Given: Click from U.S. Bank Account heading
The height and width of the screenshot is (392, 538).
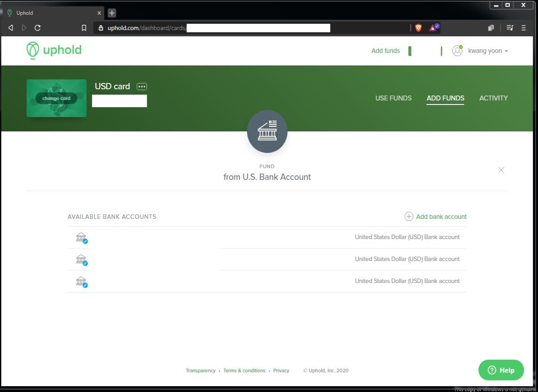Looking at the screenshot, I should tap(267, 177).
